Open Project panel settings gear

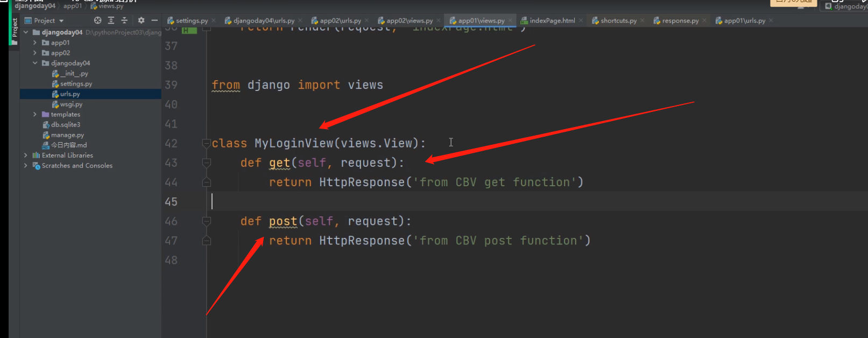coord(141,20)
